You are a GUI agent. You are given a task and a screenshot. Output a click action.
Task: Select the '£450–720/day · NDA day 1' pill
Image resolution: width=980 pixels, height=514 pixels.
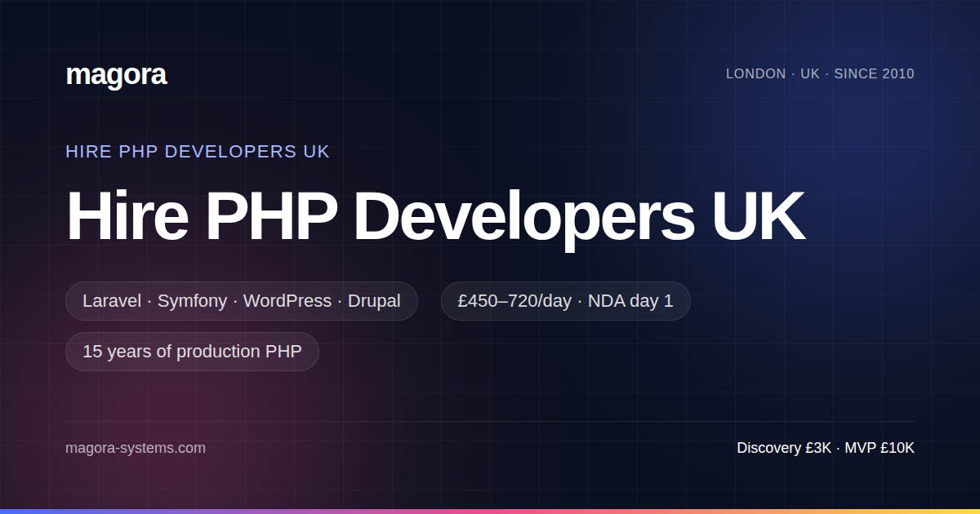tap(566, 301)
